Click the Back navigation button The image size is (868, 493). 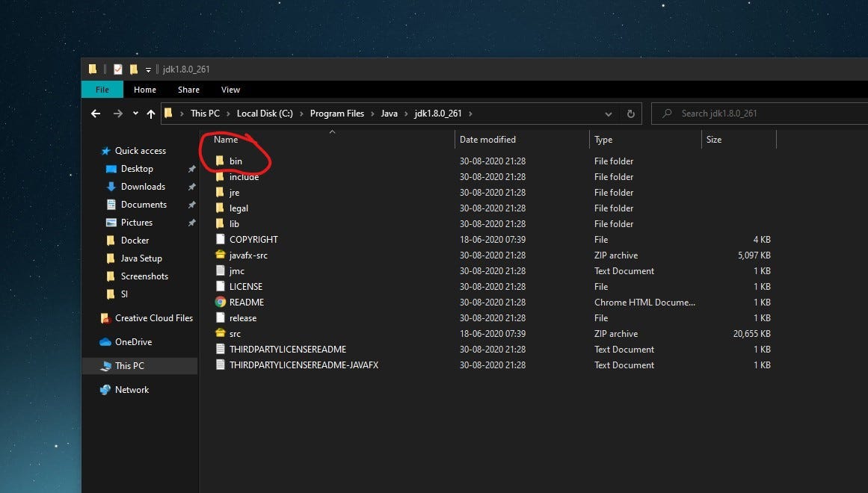click(95, 113)
